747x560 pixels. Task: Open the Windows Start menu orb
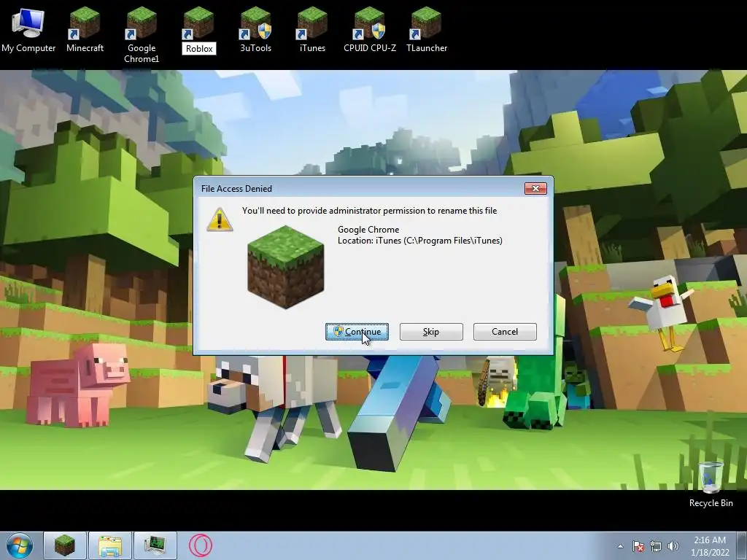(20, 545)
